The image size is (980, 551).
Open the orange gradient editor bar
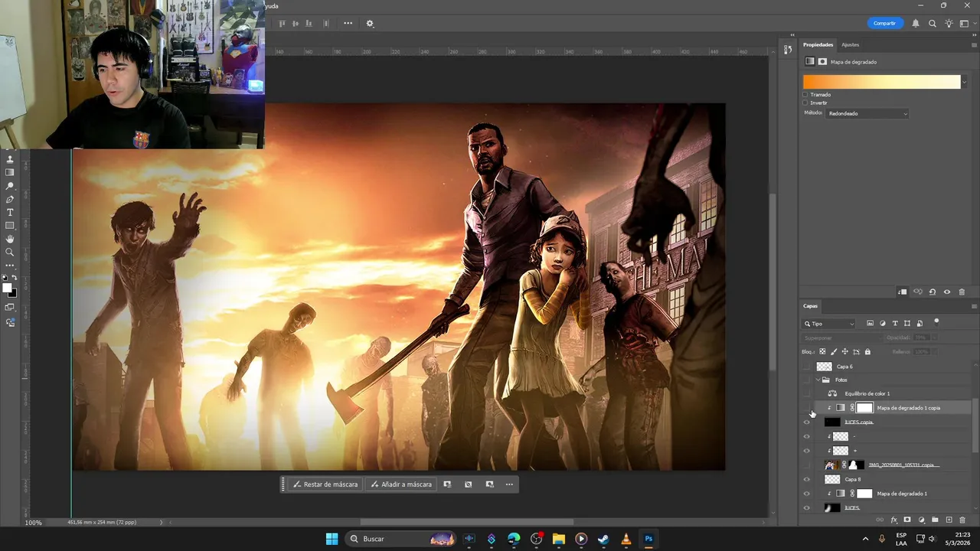pos(881,82)
